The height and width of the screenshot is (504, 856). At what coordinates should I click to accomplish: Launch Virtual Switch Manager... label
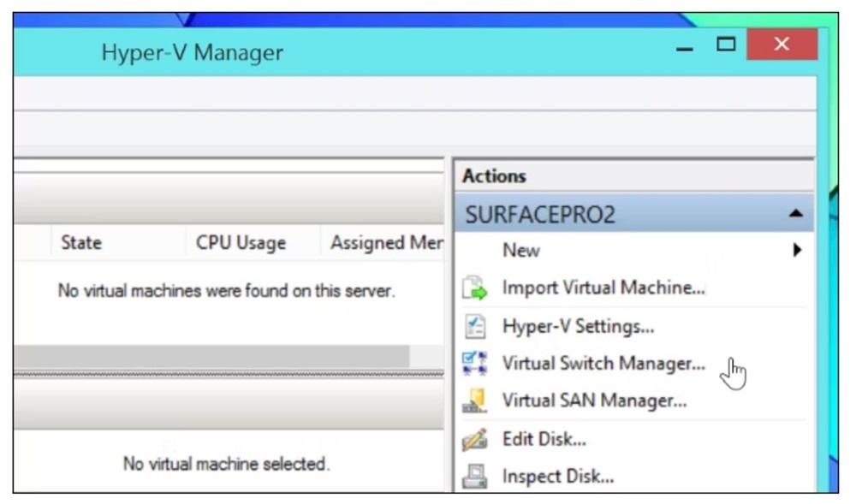[603, 364]
